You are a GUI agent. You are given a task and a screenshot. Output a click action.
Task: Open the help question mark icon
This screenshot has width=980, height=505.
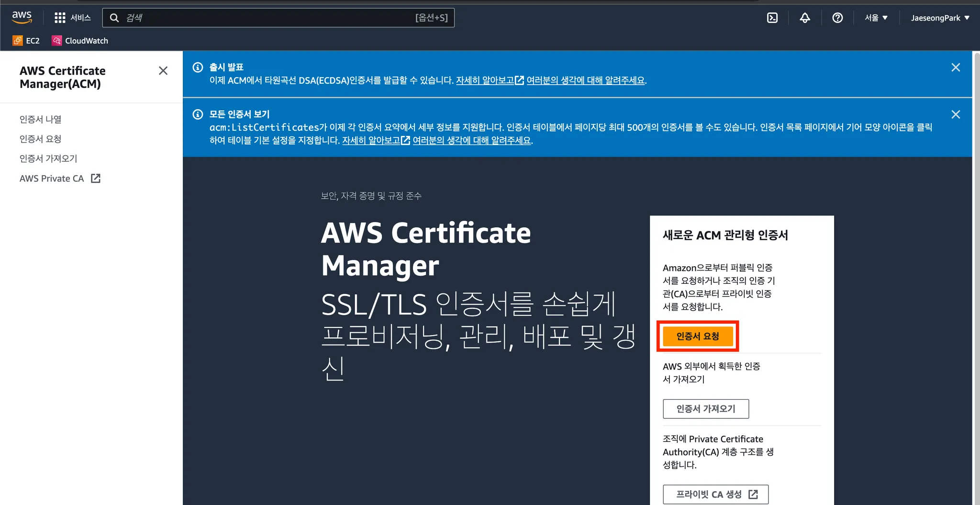[x=837, y=18]
